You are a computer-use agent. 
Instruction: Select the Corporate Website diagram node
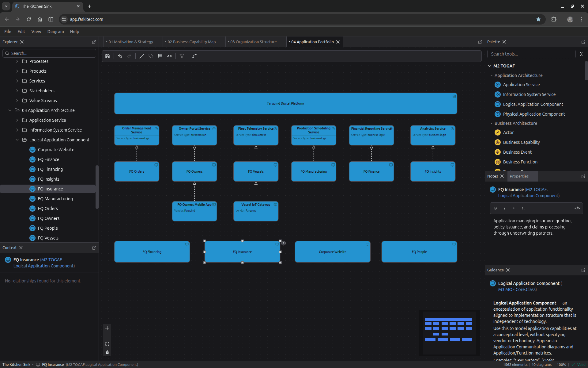coord(333,252)
